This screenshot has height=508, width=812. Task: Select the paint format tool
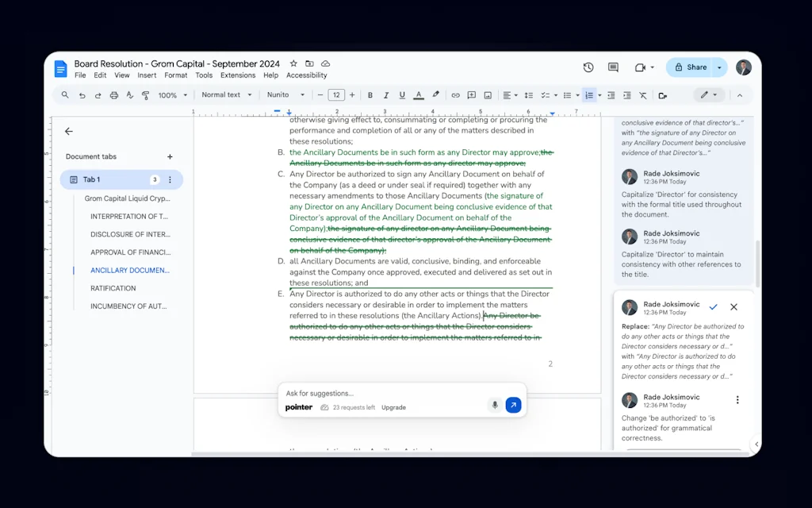[145, 94]
